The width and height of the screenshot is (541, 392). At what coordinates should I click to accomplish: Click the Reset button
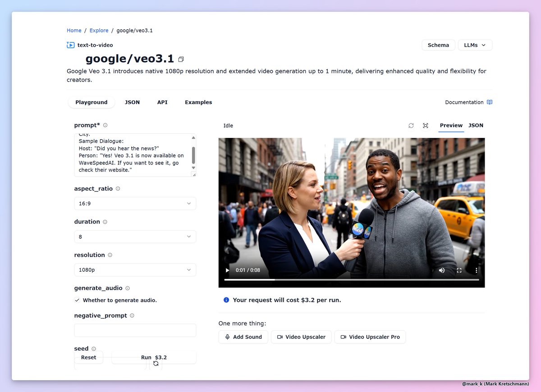coord(88,357)
